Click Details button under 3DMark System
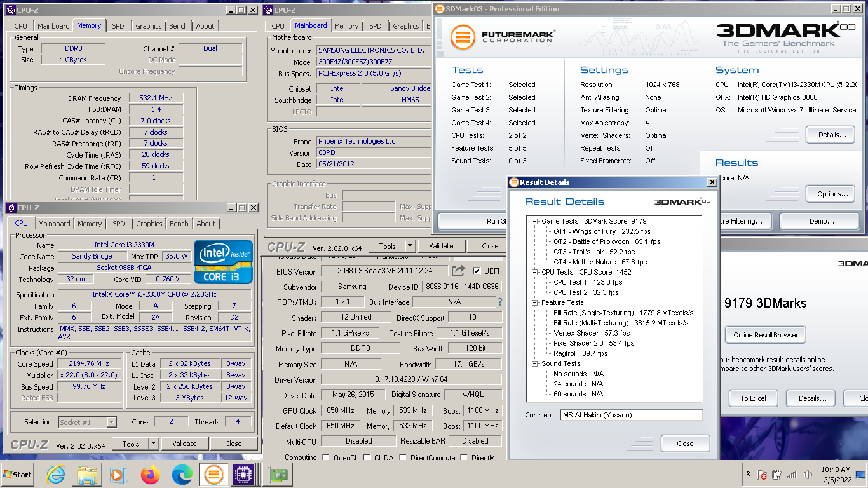 [x=832, y=135]
